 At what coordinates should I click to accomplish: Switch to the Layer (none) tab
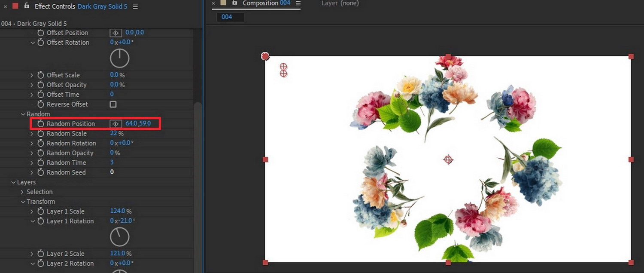tap(340, 3)
